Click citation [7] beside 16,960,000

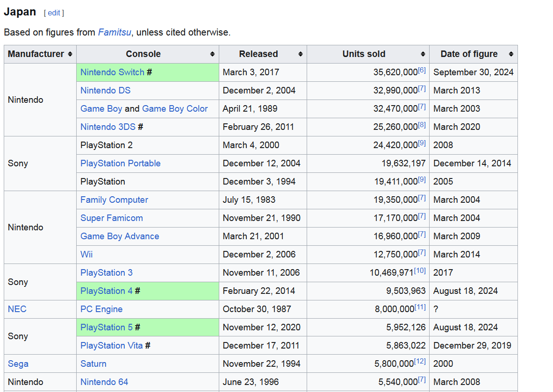(x=422, y=235)
